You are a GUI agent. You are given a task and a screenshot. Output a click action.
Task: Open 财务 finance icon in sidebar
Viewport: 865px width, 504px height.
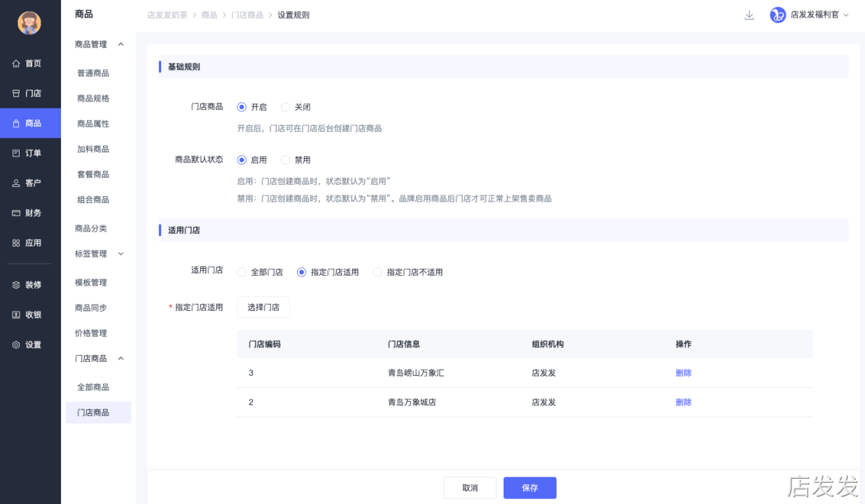click(x=16, y=213)
